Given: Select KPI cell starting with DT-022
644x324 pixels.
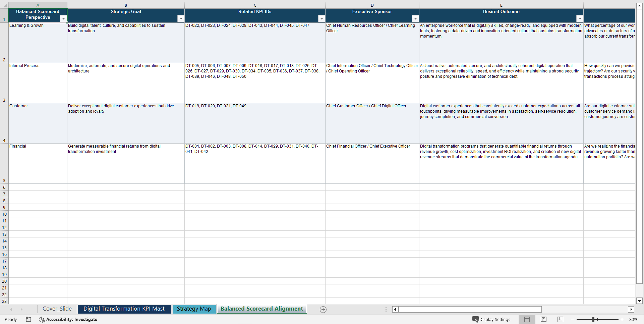Looking at the screenshot, I should click(x=255, y=43).
